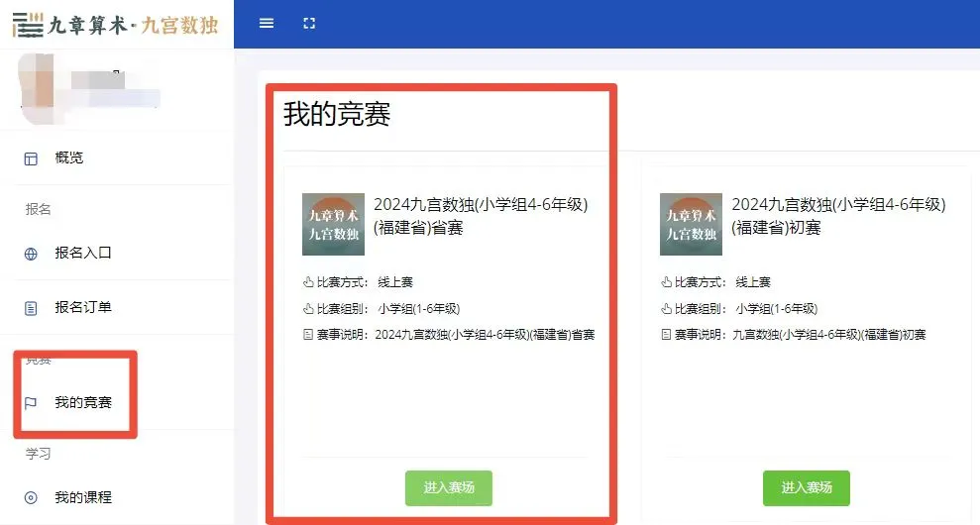Click the hamburger menu icon in header
The image size is (980, 525).
[x=267, y=23]
